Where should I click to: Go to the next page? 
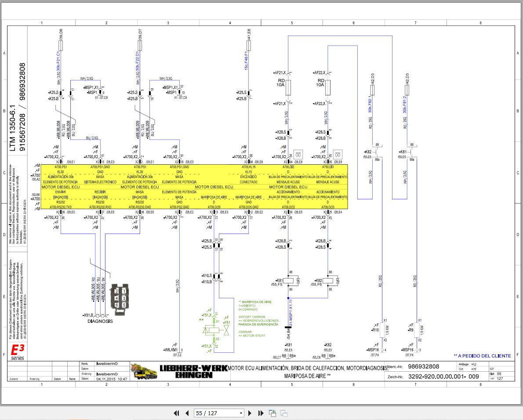pyautogui.click(x=250, y=413)
